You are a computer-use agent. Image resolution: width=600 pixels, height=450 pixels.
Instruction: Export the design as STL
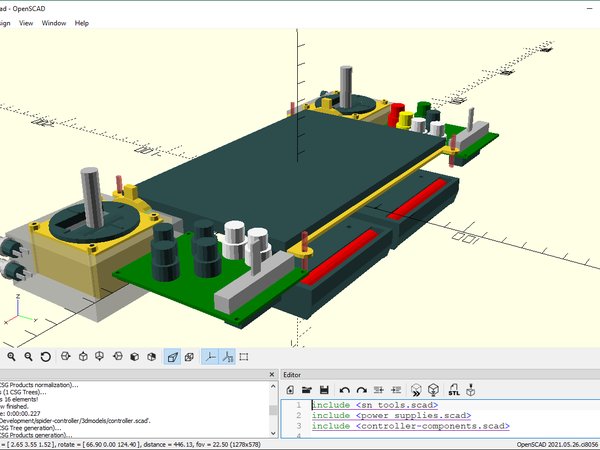(452, 389)
